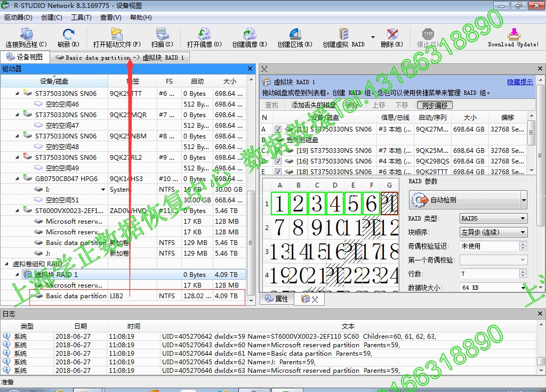The height and width of the screenshot is (392, 546).
Task: Click the 添加丢失的磁盘 button
Action: pos(313,105)
